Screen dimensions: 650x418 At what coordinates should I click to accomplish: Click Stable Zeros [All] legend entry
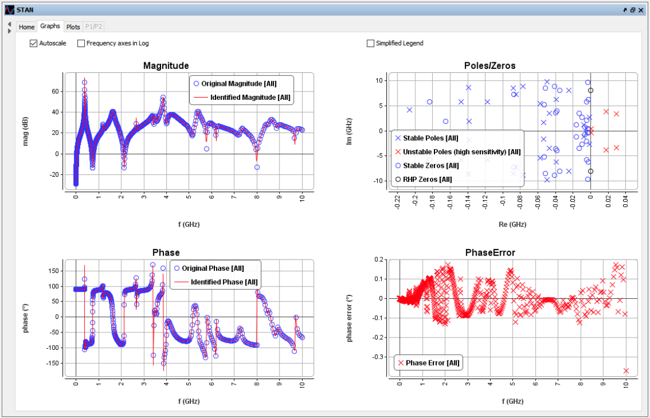427,165
